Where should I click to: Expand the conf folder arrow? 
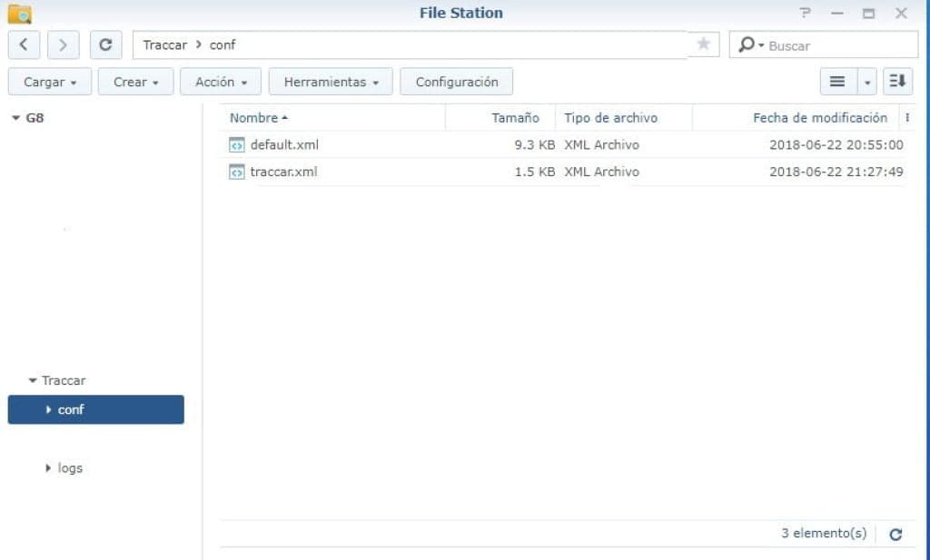49,409
